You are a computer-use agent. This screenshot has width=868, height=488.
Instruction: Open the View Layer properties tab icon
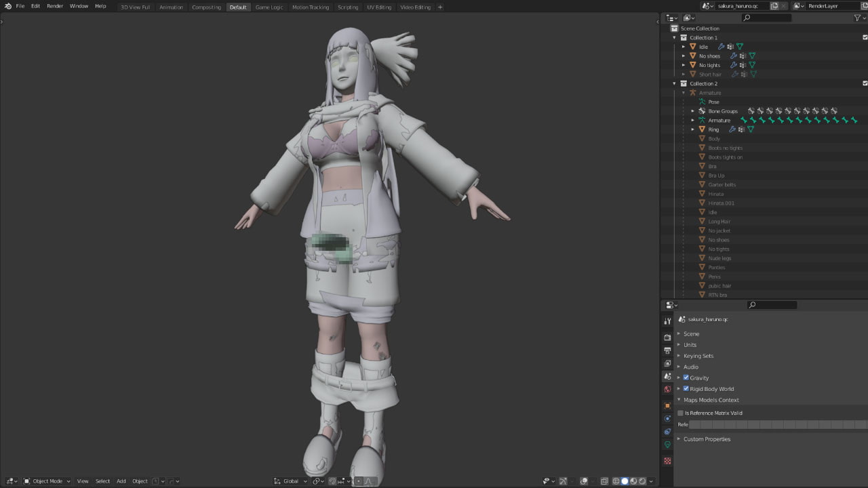tap(667, 363)
